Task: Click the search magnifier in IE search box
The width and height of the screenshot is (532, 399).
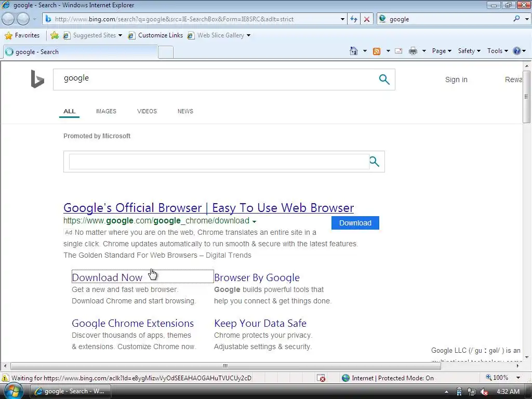Action: pos(516,19)
